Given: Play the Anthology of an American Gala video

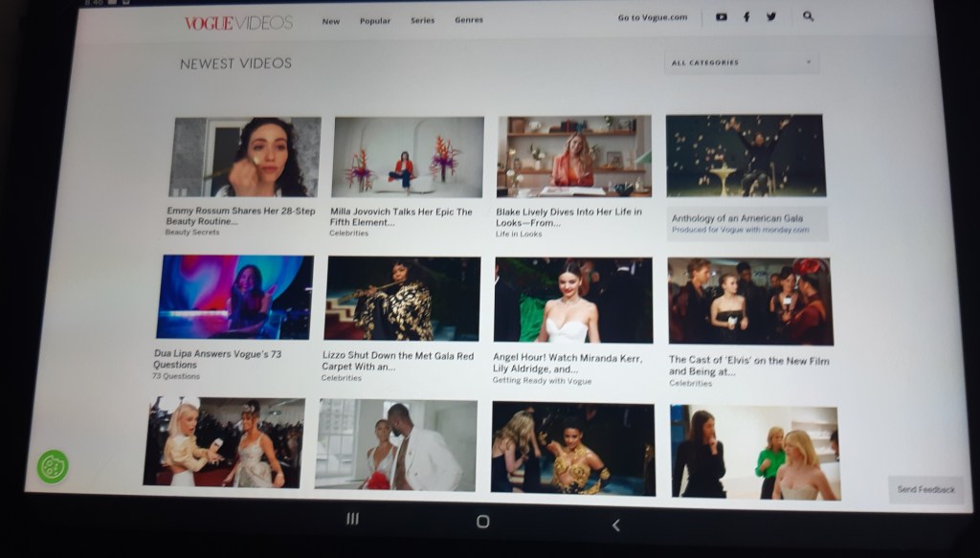Looking at the screenshot, I should (x=745, y=156).
